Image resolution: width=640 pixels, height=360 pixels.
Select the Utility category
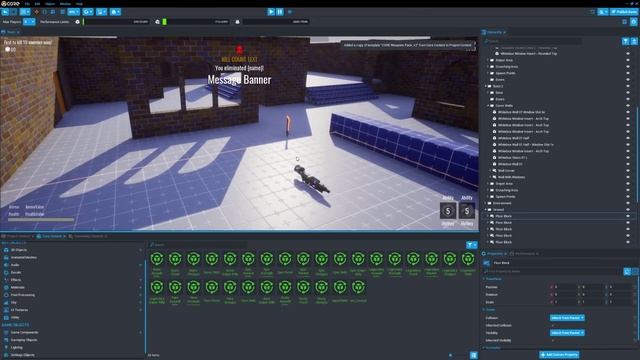15,317
